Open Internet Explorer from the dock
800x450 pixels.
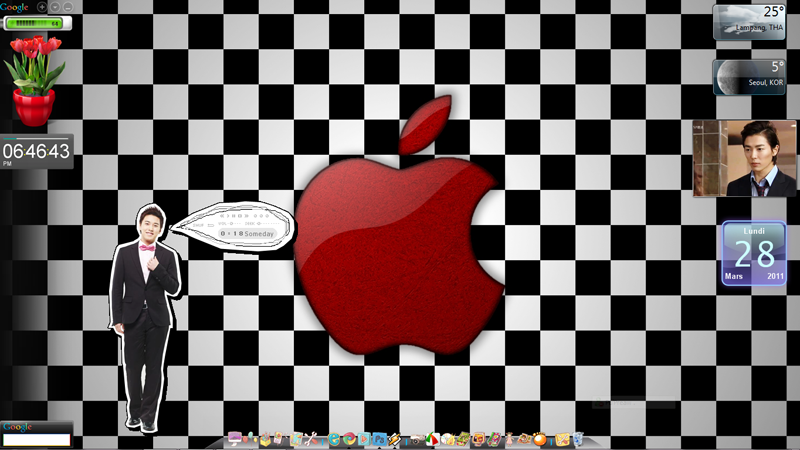[x=334, y=439]
